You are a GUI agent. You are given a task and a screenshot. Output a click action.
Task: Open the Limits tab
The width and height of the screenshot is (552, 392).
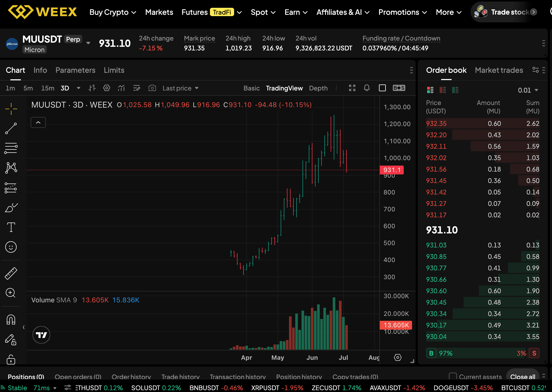click(114, 70)
